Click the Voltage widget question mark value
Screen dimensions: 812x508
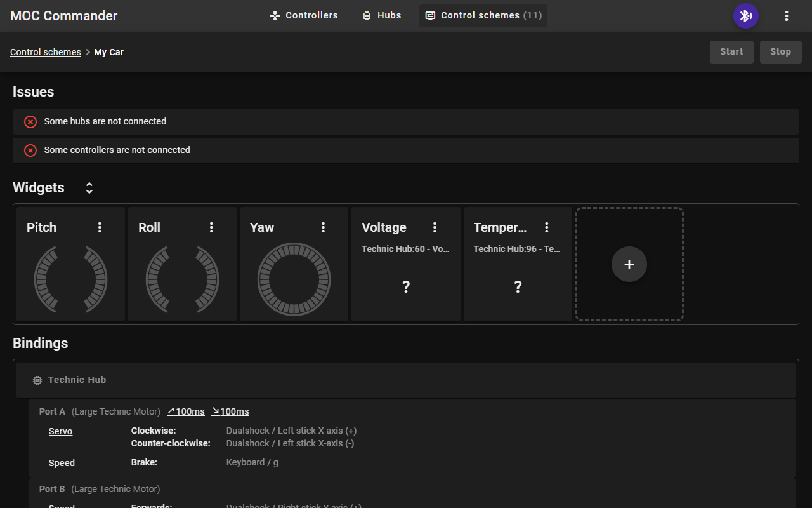(406, 287)
